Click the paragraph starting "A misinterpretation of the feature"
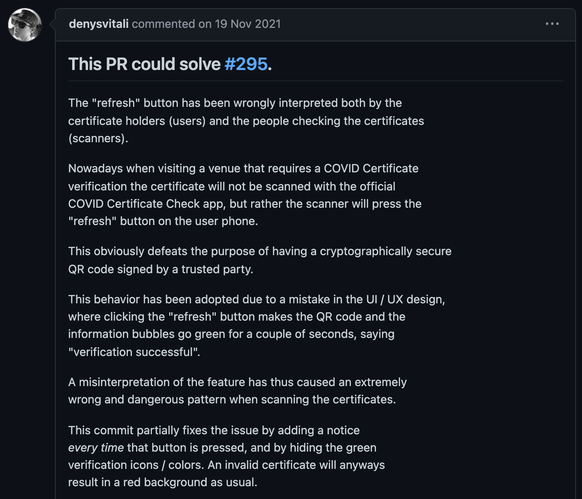The width and height of the screenshot is (582, 499). [x=238, y=391]
